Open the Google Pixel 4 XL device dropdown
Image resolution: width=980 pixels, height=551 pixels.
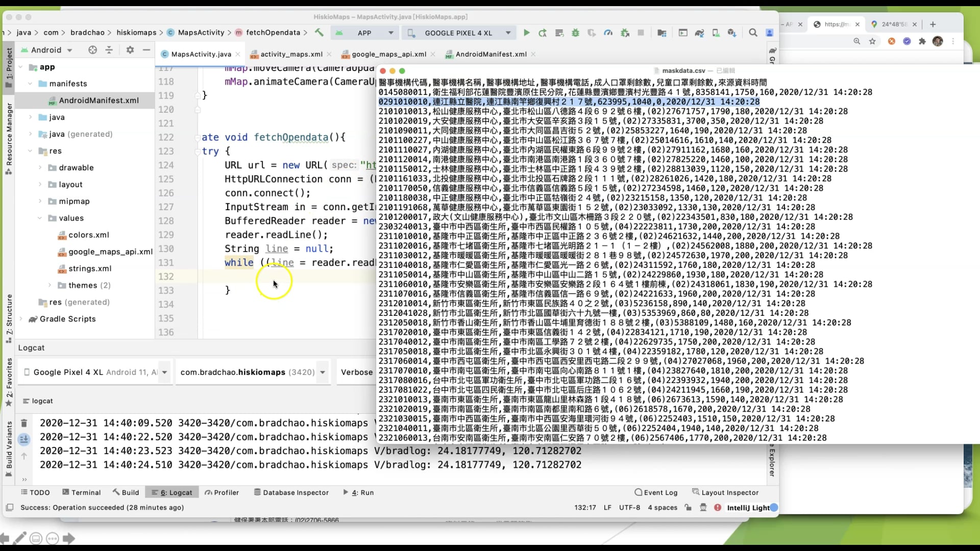[x=459, y=33]
